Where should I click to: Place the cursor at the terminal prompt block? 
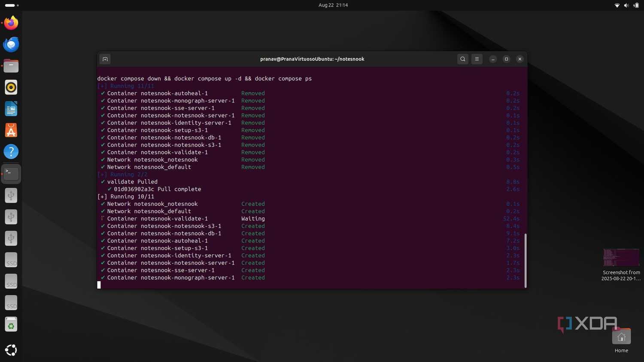tap(99, 285)
